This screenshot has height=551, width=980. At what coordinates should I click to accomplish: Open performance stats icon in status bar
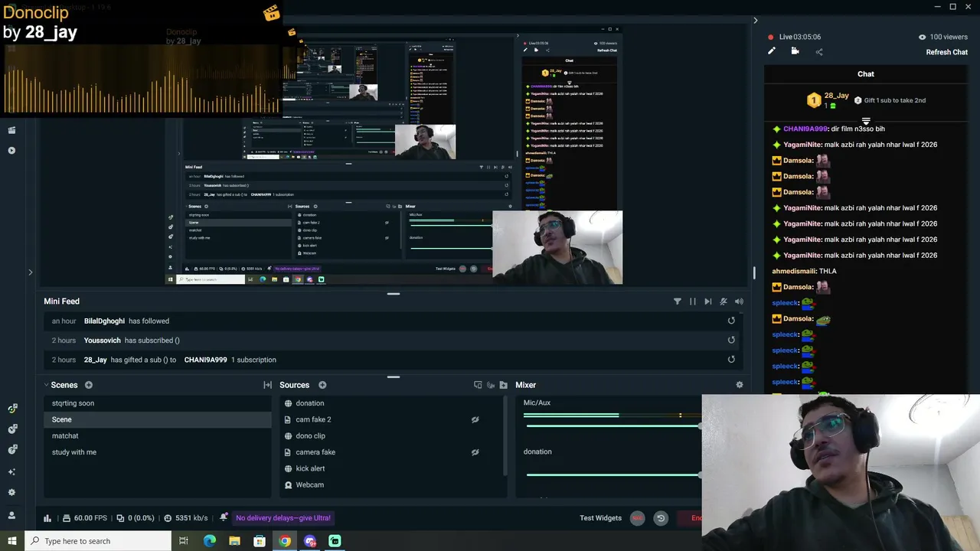pos(47,518)
